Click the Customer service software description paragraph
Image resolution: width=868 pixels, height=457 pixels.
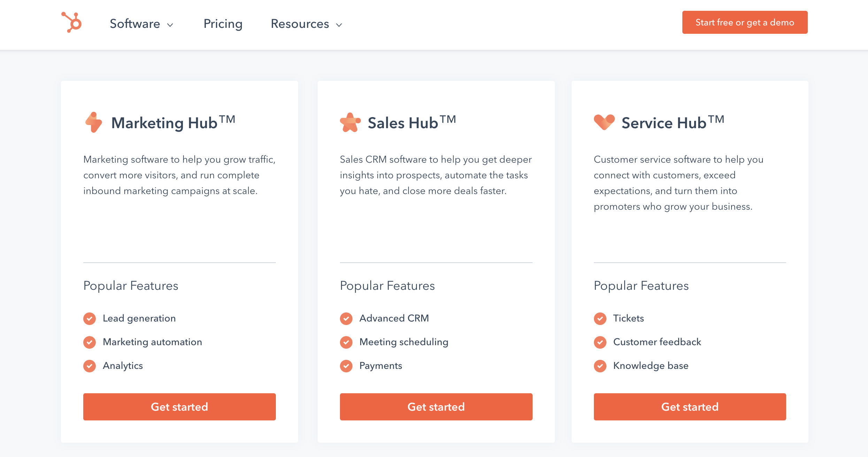(x=679, y=183)
